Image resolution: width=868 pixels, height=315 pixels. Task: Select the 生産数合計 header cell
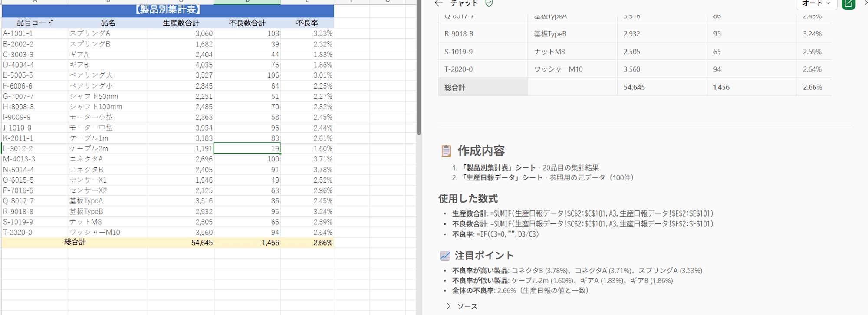point(181,23)
